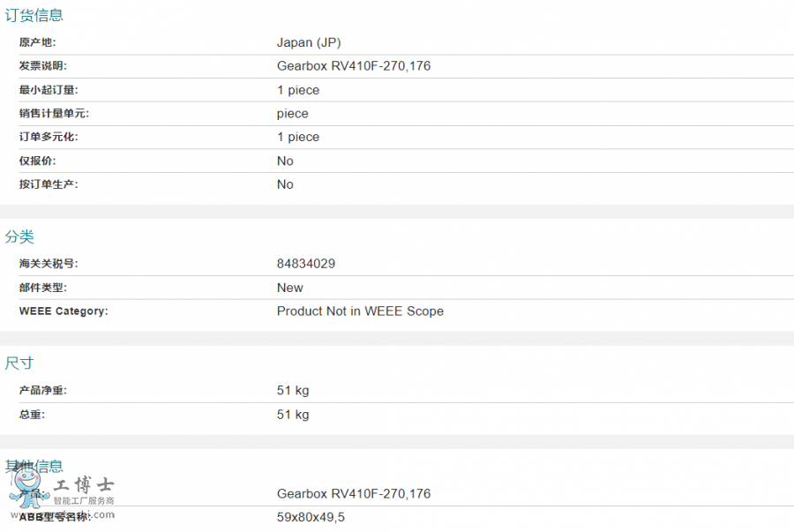The width and height of the screenshot is (794, 532).
Task: Click the Japan (JP) origin value
Action: tap(309, 42)
